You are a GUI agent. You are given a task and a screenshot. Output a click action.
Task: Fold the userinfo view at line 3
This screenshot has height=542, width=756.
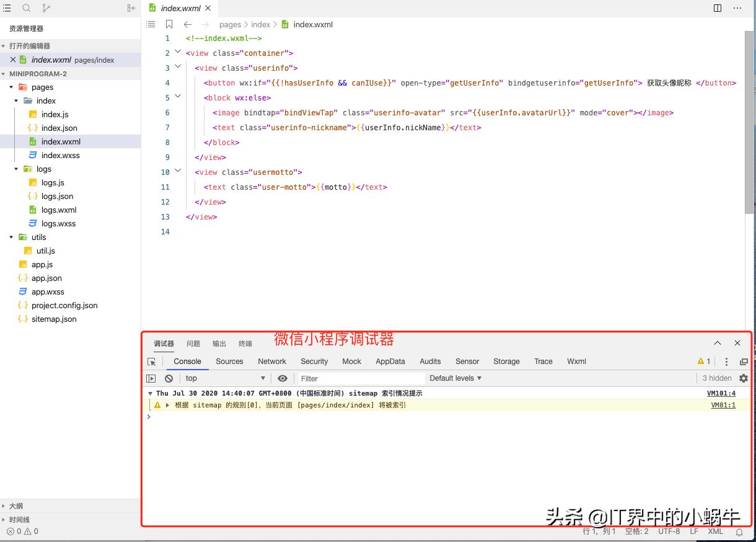coord(178,67)
